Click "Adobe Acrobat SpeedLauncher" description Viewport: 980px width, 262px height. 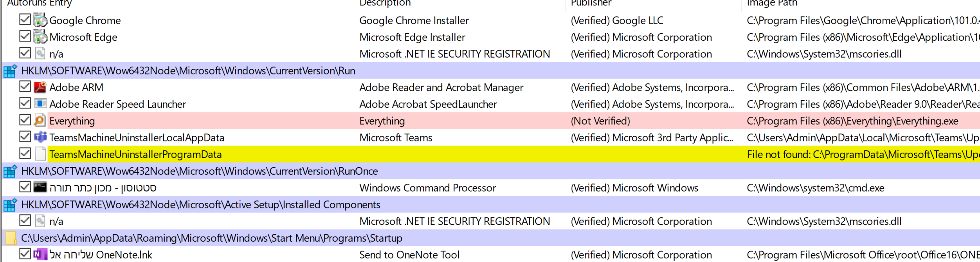click(428, 104)
